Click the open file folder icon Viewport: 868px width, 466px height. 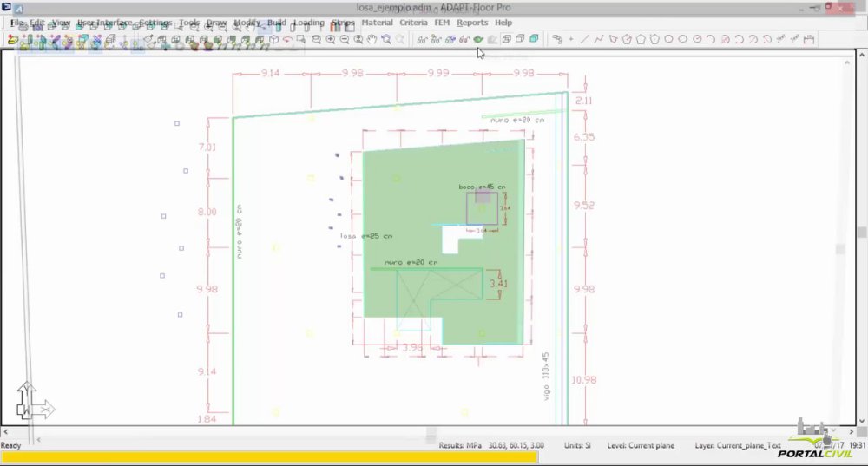tap(12, 40)
